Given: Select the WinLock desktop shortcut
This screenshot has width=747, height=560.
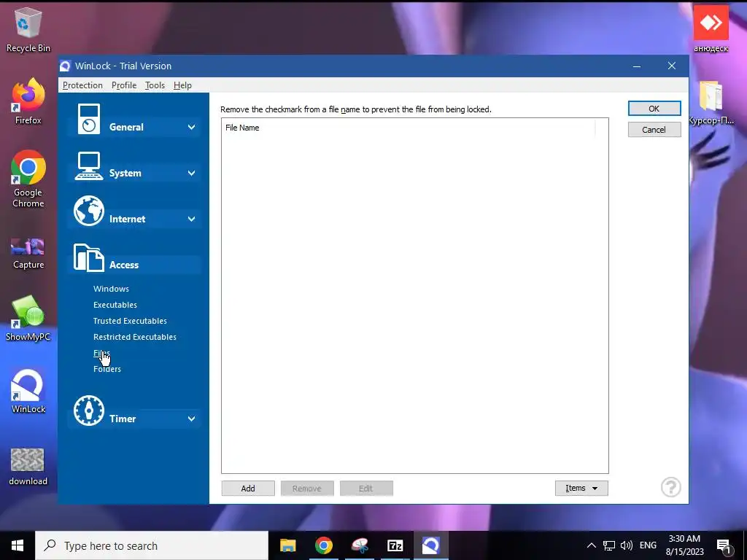Looking at the screenshot, I should coord(28,391).
